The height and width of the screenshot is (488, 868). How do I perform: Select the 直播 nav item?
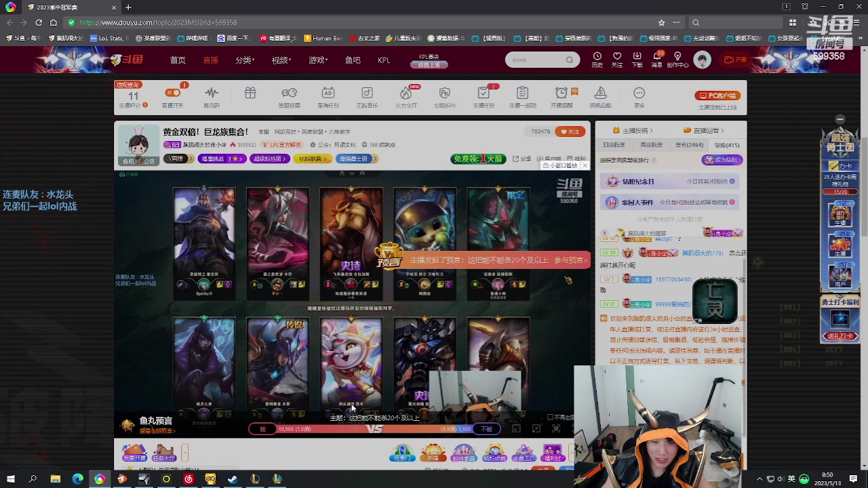coord(211,60)
